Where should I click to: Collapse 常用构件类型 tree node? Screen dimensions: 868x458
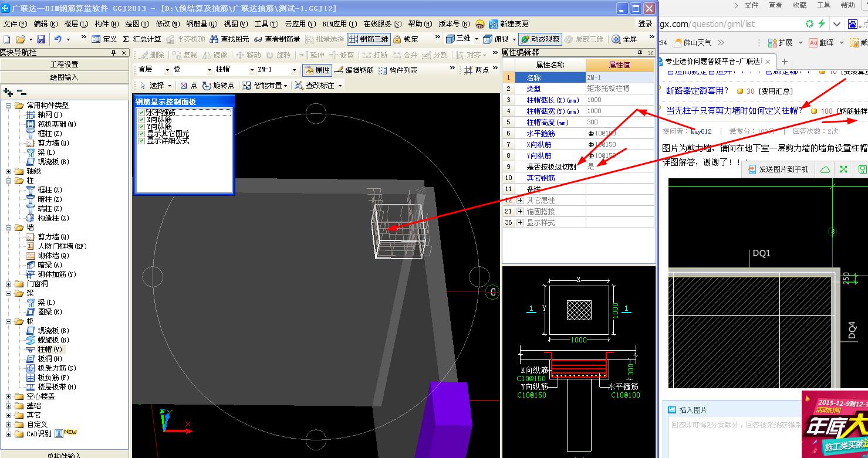click(x=9, y=106)
